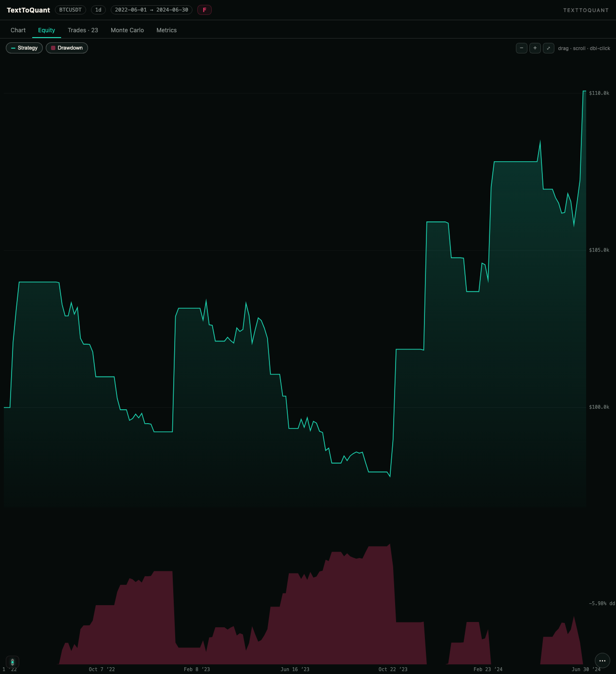616x674 pixels.
Task: Click the Feb 23 '24 date label
Action: coord(488,670)
